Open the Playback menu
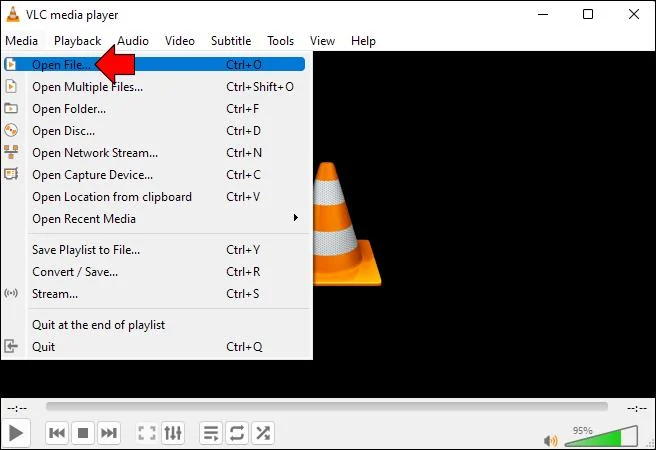 point(77,41)
